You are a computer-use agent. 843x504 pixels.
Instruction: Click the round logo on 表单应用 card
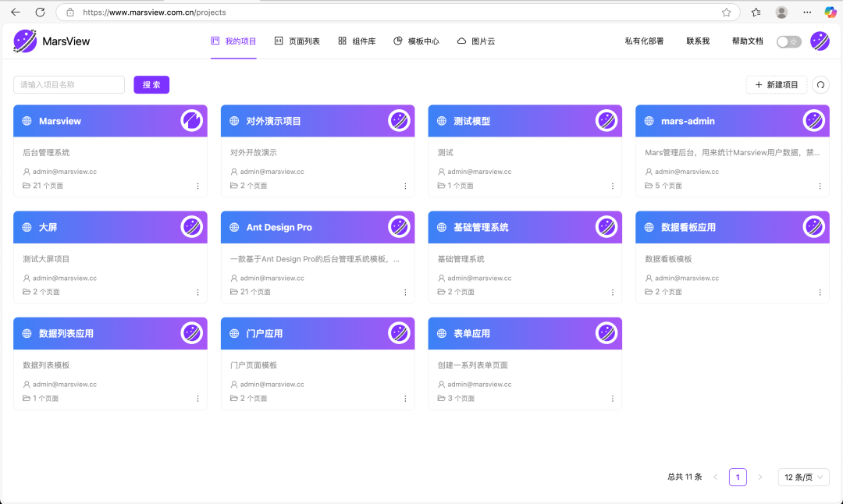pos(606,333)
